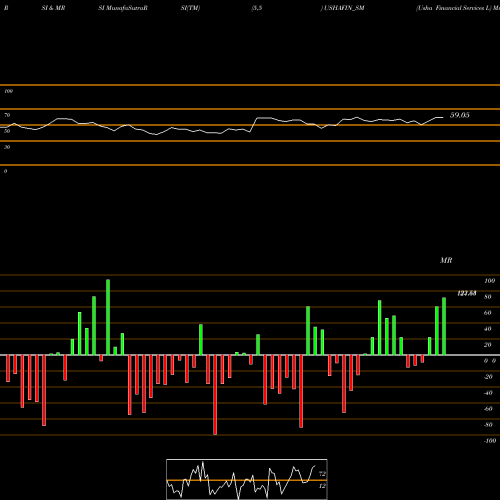Click the MR axis label -60

click(488, 409)
